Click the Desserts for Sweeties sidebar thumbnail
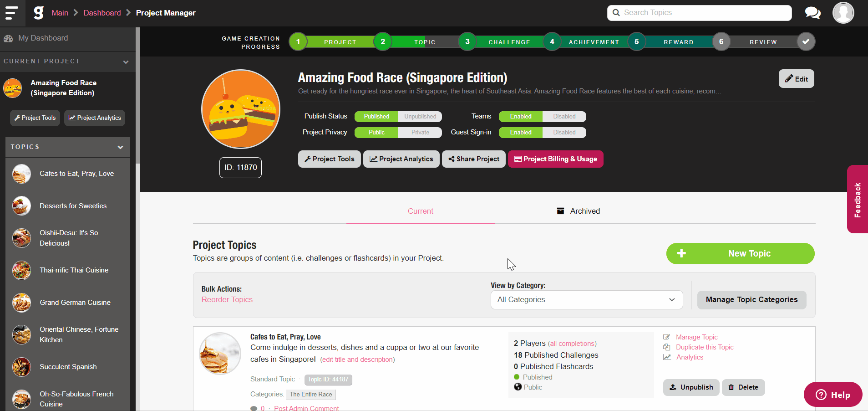The height and width of the screenshot is (411, 868). pyautogui.click(x=21, y=206)
